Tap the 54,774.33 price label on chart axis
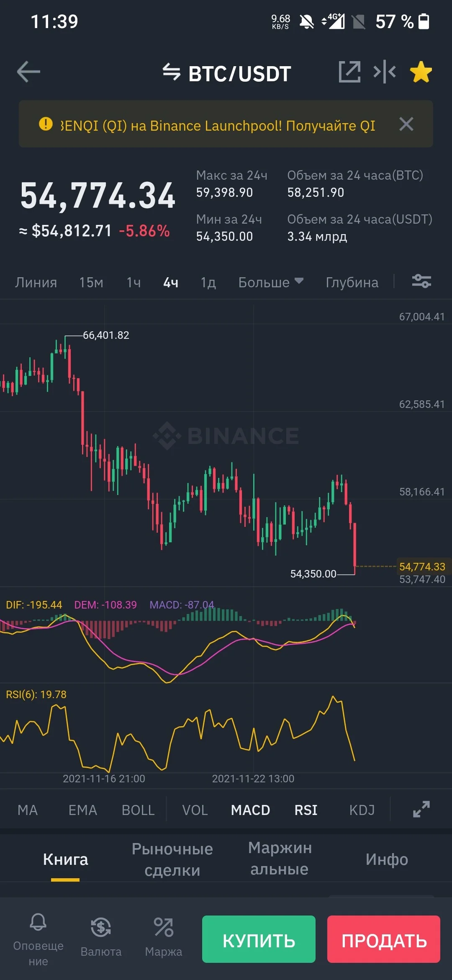Screen dimensions: 452x980 click(422, 567)
